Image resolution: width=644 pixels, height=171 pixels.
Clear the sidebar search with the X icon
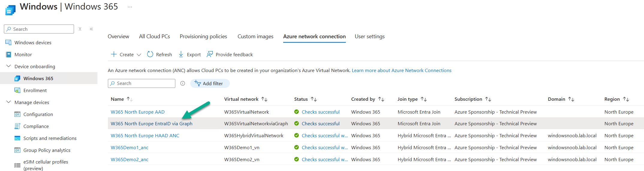pos(80,29)
